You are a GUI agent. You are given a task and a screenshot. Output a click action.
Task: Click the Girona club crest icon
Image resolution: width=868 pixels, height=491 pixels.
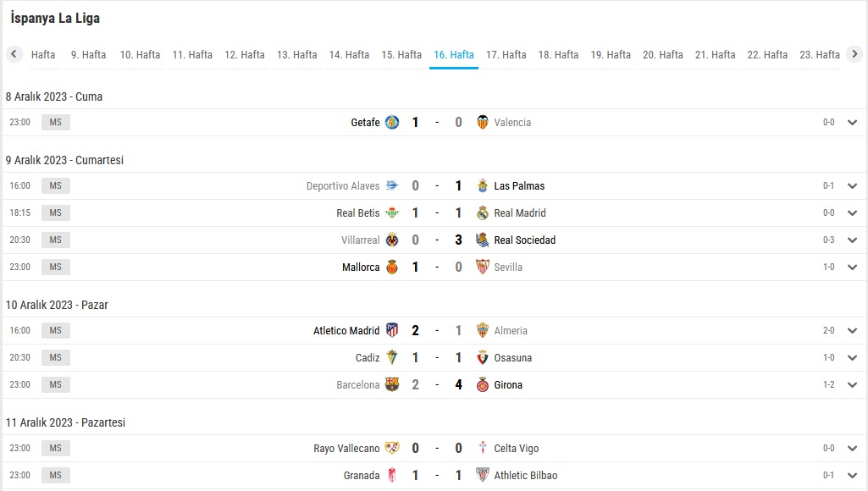point(483,384)
